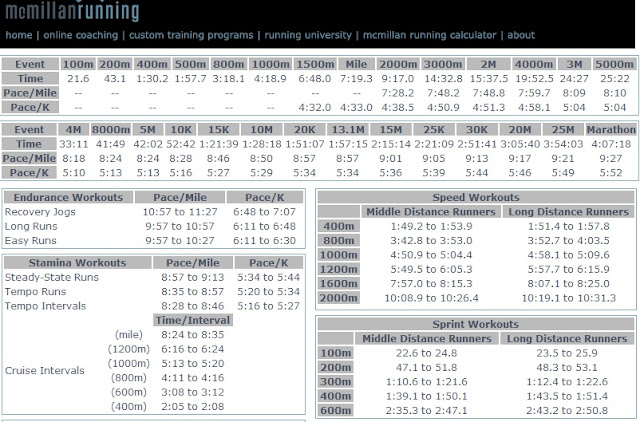The image size is (640, 422).
Task: Click the McMillan Running logo
Action: [x=72, y=11]
